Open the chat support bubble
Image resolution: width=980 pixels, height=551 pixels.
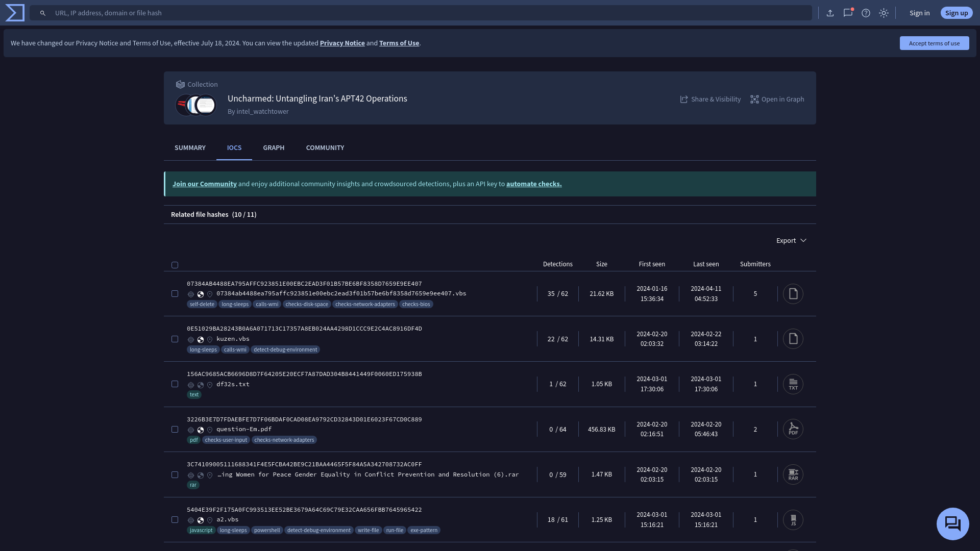click(953, 524)
